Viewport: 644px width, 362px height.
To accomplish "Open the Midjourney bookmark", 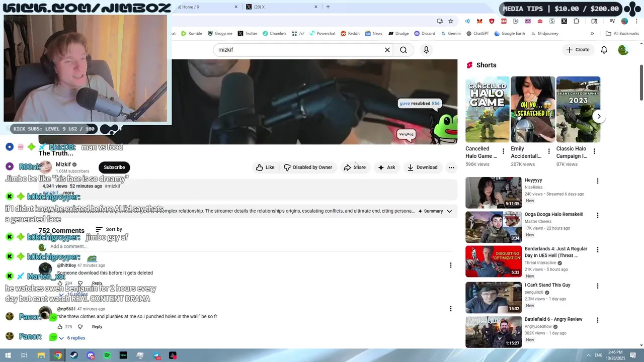I will coord(545,34).
